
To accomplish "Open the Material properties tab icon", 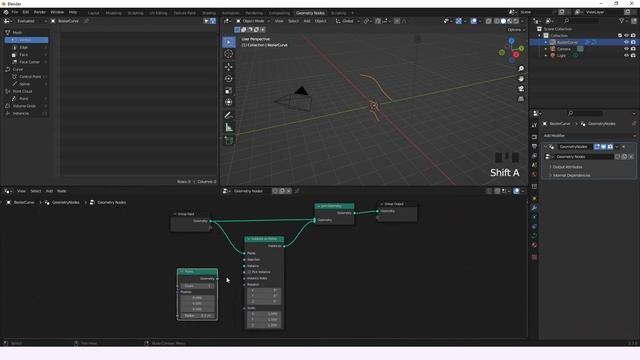I will 534,245.
